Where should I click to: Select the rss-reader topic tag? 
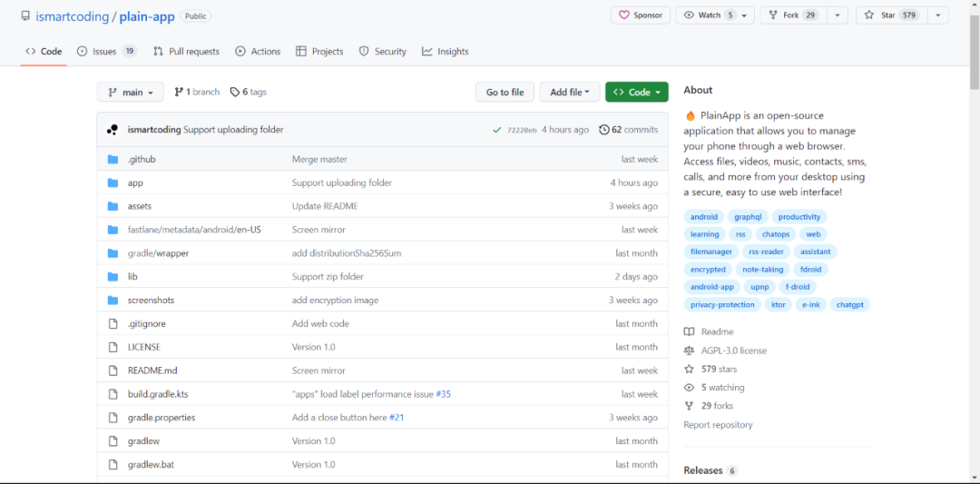click(766, 252)
